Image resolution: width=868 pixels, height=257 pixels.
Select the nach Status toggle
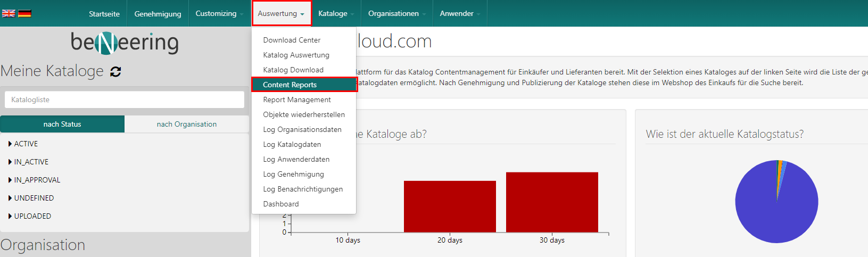coord(62,124)
